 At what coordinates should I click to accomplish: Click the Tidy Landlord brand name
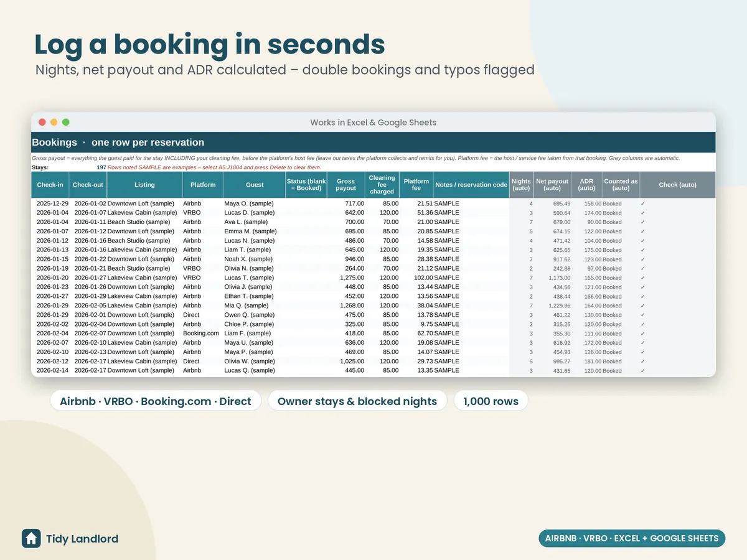click(82, 539)
